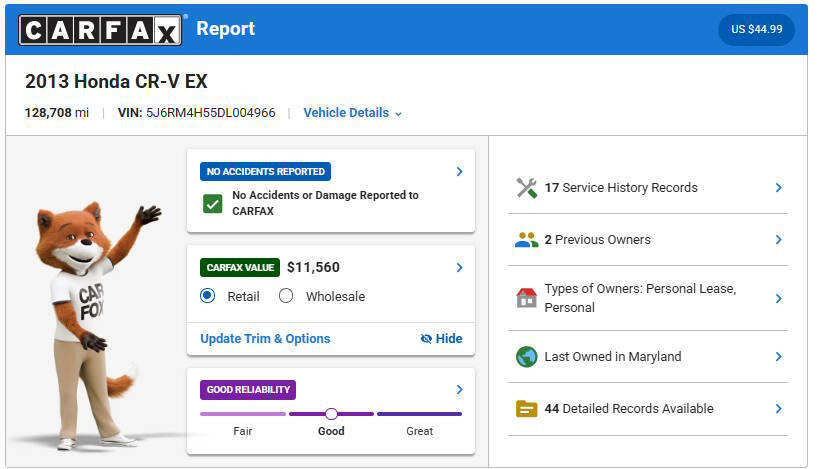Hide the CARFAX value with eye icon
817x469 pixels.
click(x=441, y=339)
